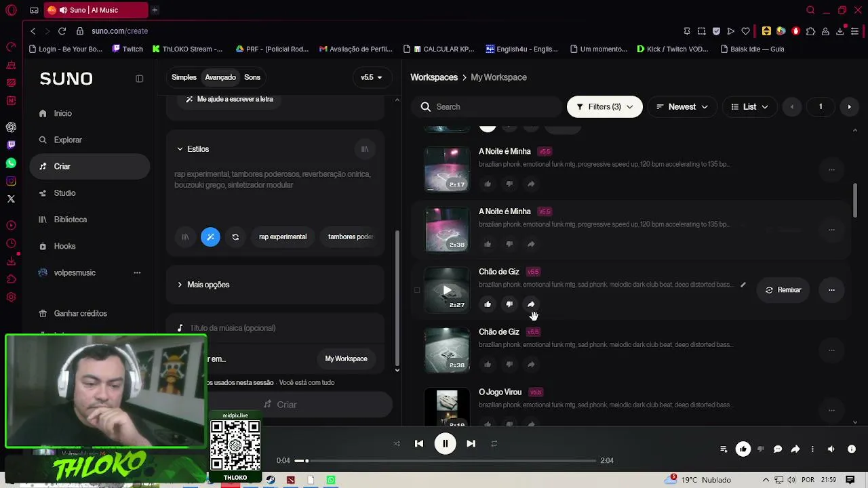Like the Chão de Giz 2:27 song
The image size is (868, 488).
(488, 304)
